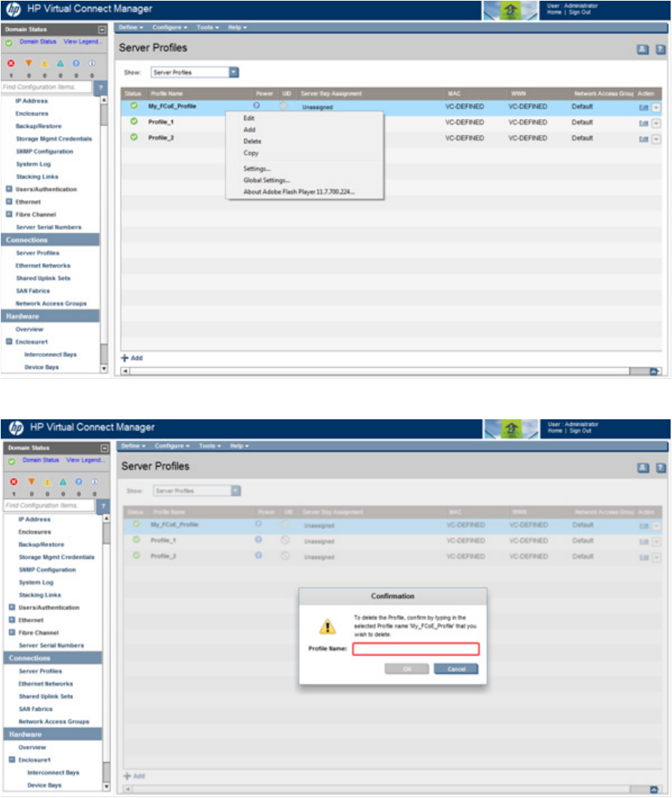Click the View Legend link, upper screenshot
The width and height of the screenshot is (672, 798).
click(x=82, y=42)
